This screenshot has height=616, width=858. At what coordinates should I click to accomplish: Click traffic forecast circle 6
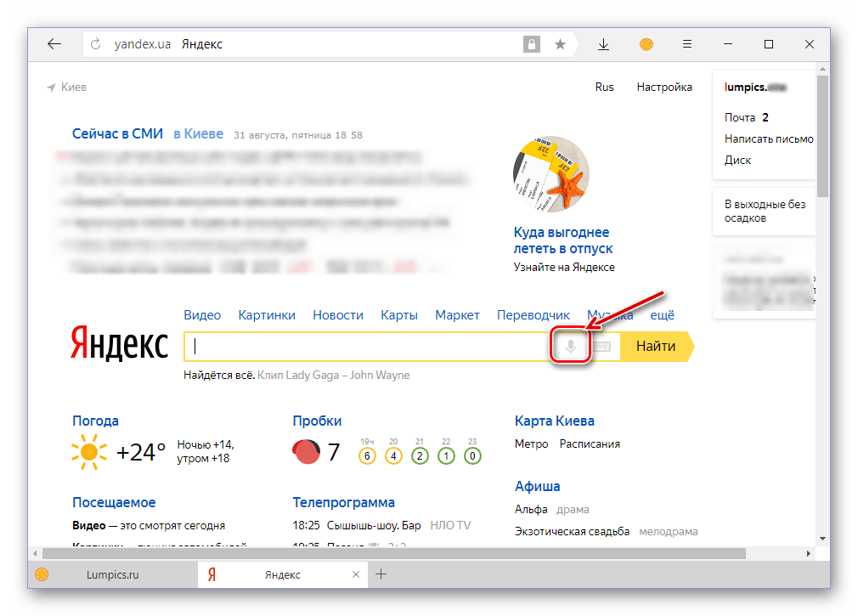tap(367, 455)
